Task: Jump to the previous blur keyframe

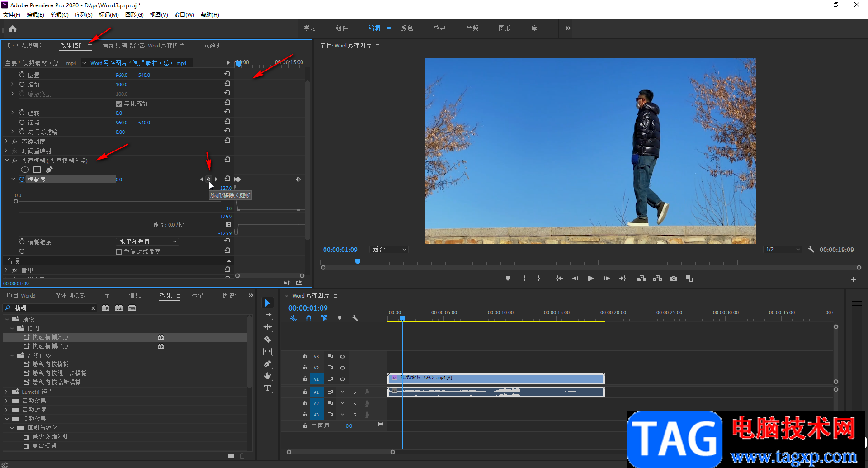Action: click(x=202, y=180)
